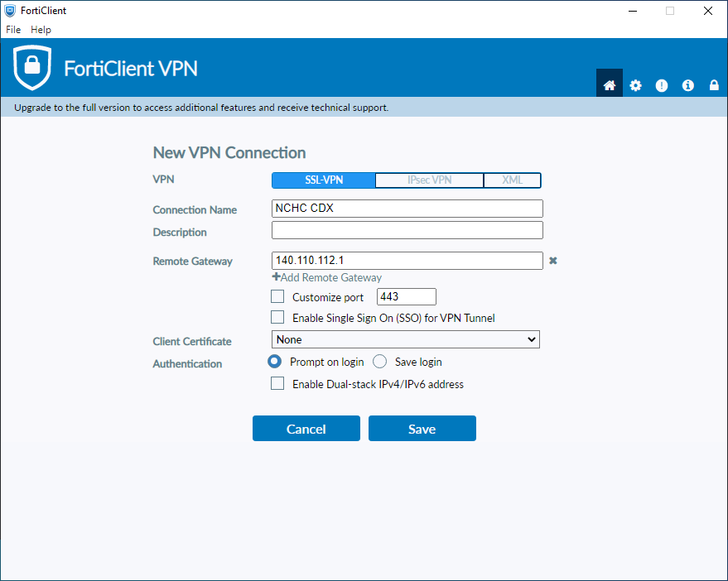View notifications via exclamation icon
Viewport: 728px width, 581px height.
pyautogui.click(x=662, y=84)
